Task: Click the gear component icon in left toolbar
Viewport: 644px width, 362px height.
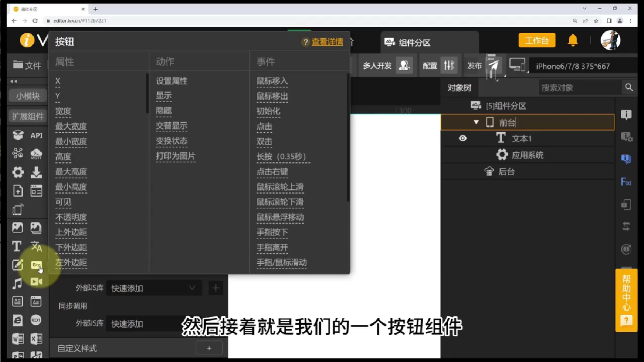Action: 18,172
